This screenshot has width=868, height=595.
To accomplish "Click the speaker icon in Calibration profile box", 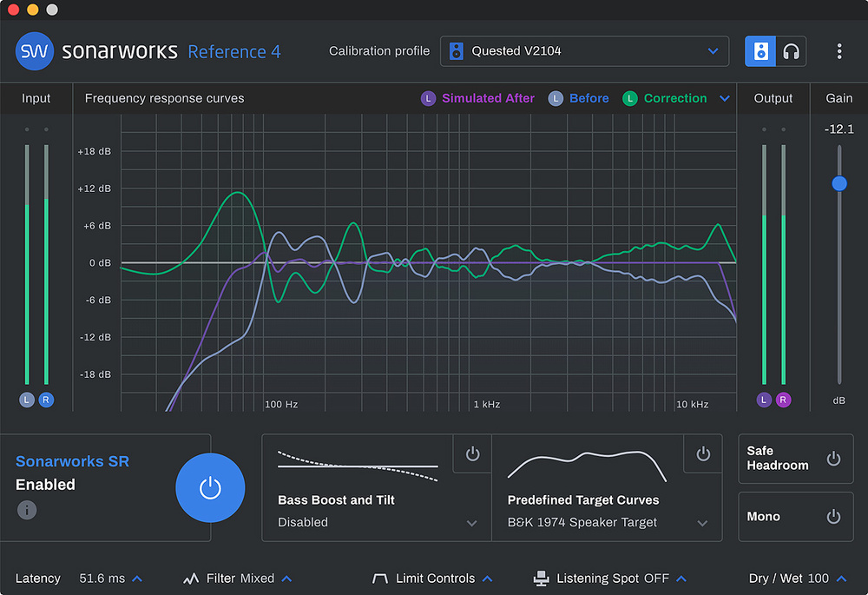I will click(457, 51).
